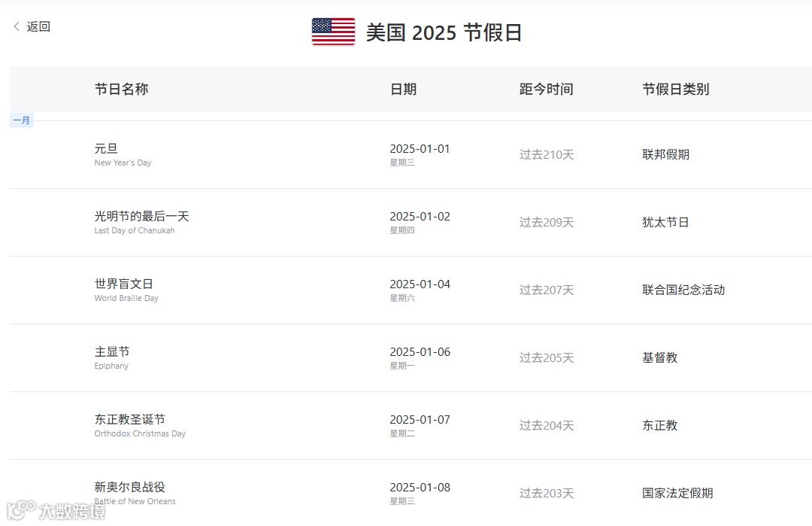Click the back arrow chevron icon
This screenshot has height=526, width=812.
tap(17, 26)
